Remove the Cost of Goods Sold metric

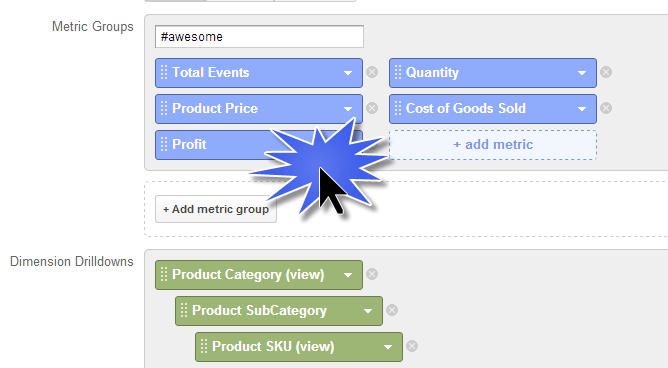click(606, 108)
